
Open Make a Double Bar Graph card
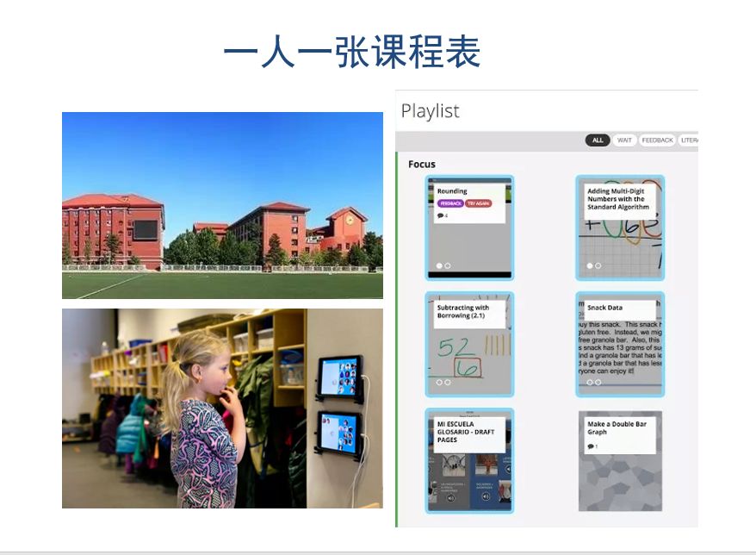(620, 460)
